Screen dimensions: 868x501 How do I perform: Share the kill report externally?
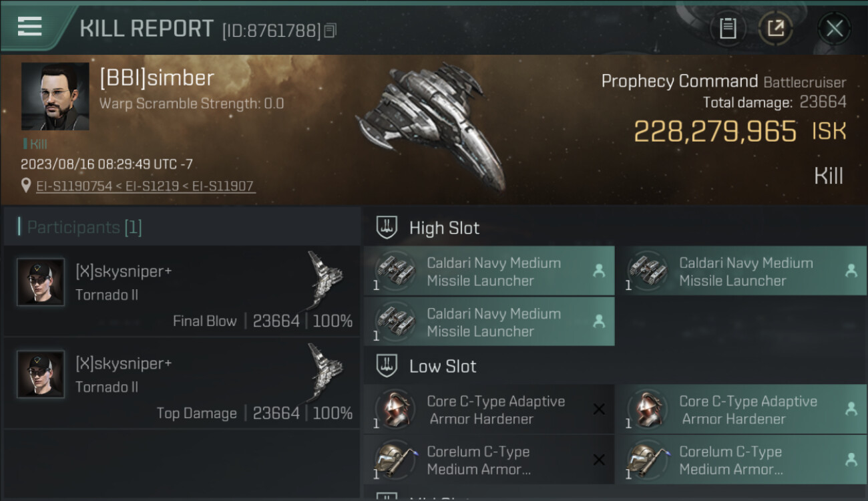coord(775,29)
